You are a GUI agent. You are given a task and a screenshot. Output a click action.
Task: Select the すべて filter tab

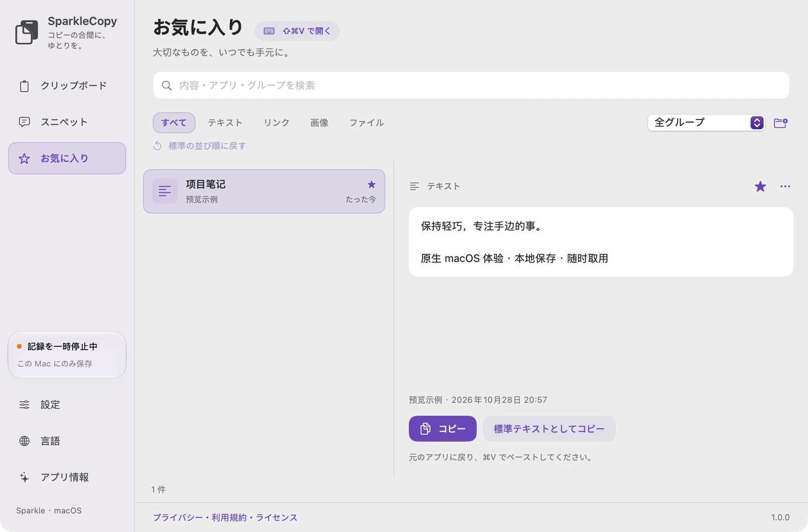tap(174, 123)
